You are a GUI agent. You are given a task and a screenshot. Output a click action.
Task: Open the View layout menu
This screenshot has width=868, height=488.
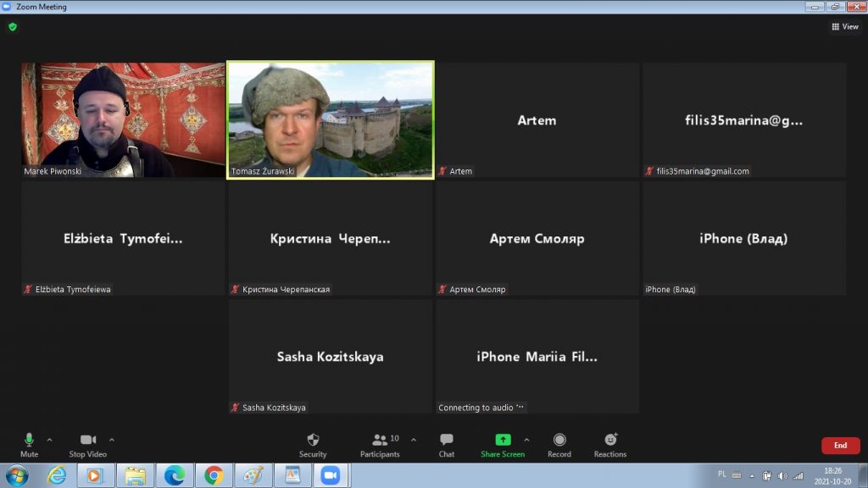coord(845,26)
